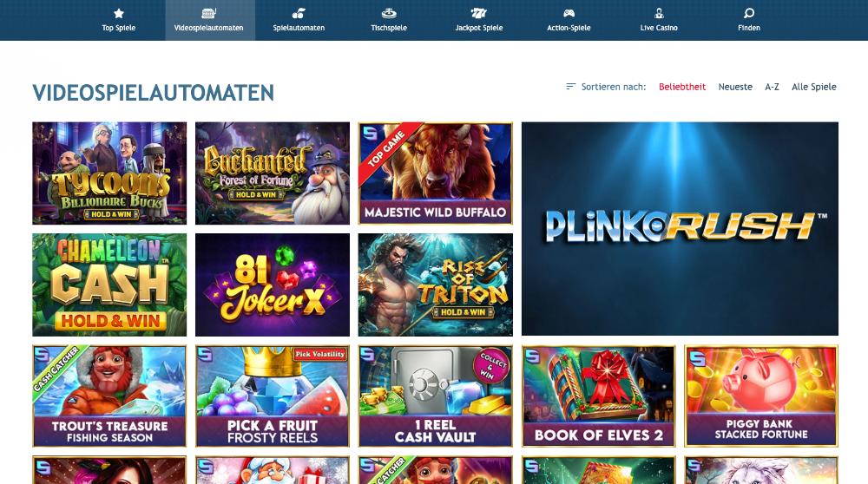Select the Spielautomaten cherry icon
This screenshot has width=868, height=484.
pos(299,13)
